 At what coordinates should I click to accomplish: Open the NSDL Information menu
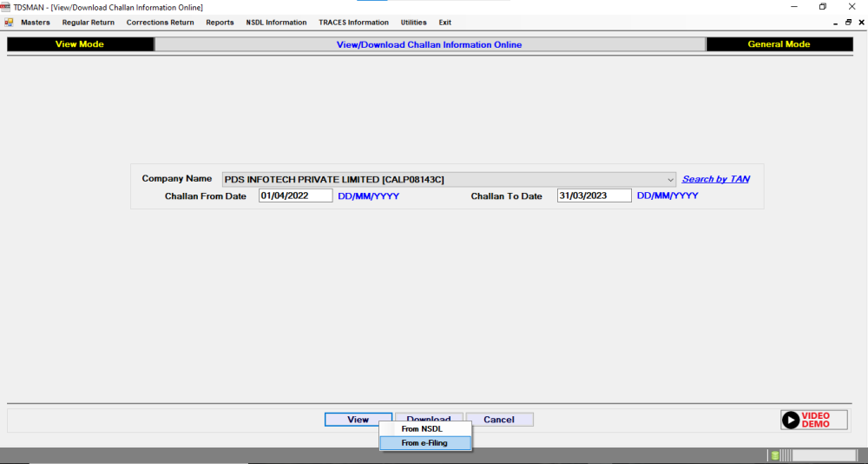tap(276, 23)
